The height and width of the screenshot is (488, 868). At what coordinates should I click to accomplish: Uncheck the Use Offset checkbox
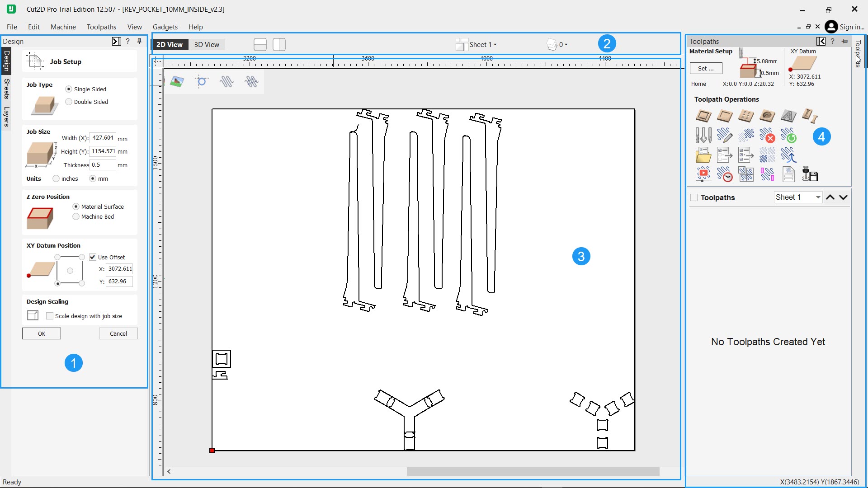tap(93, 257)
